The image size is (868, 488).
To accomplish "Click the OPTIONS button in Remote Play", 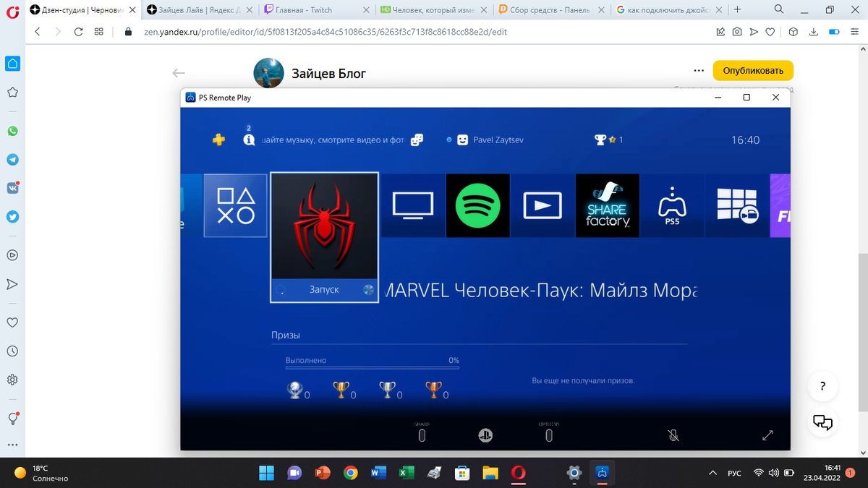I will [x=549, y=435].
